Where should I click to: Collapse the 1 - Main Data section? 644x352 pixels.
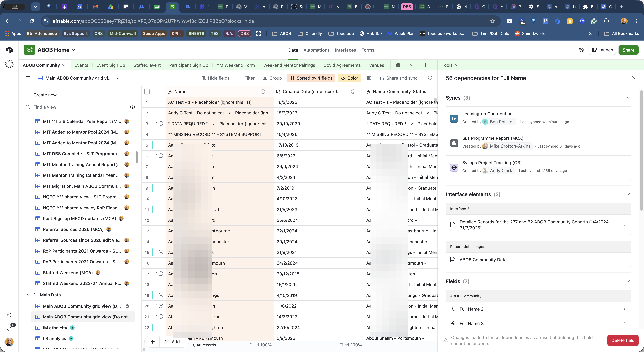click(x=28, y=295)
